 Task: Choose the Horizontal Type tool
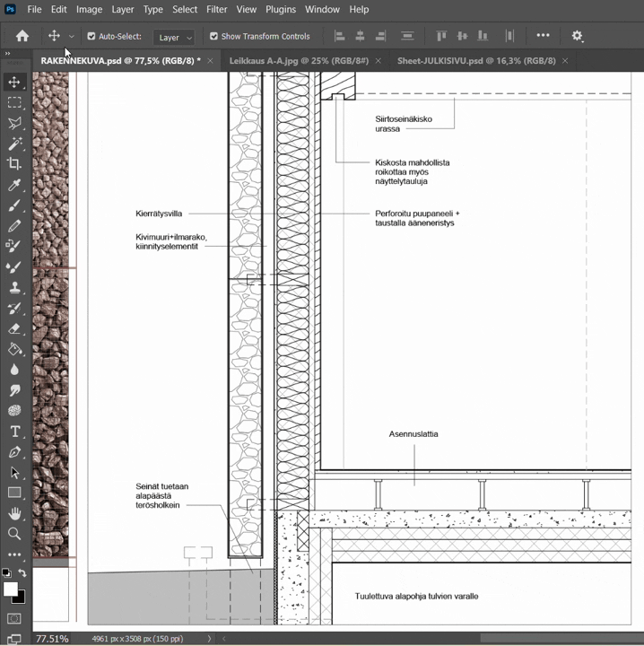tap(14, 431)
